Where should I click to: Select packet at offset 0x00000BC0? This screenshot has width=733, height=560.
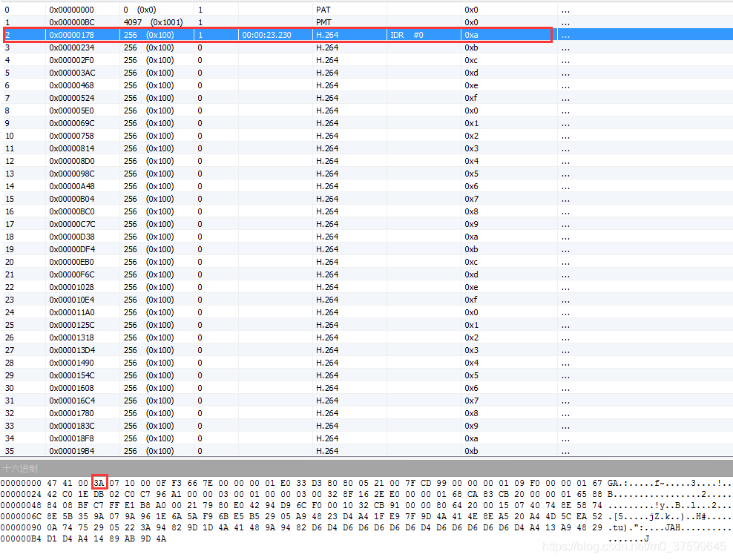[366, 211]
